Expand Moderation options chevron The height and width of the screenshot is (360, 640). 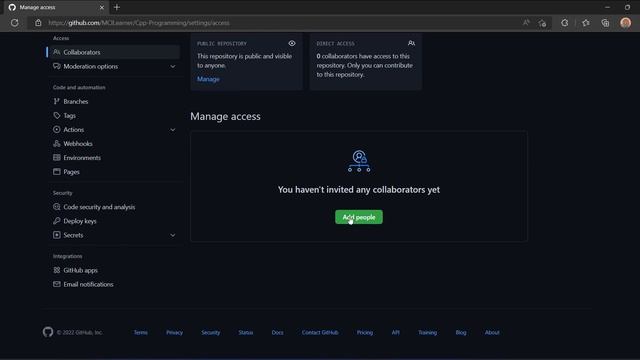click(173, 67)
